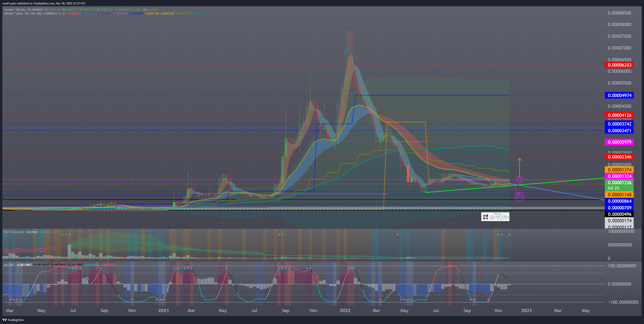Click the Fantom / Bitcoin symbol title
644x324 pixels.
point(24,10)
